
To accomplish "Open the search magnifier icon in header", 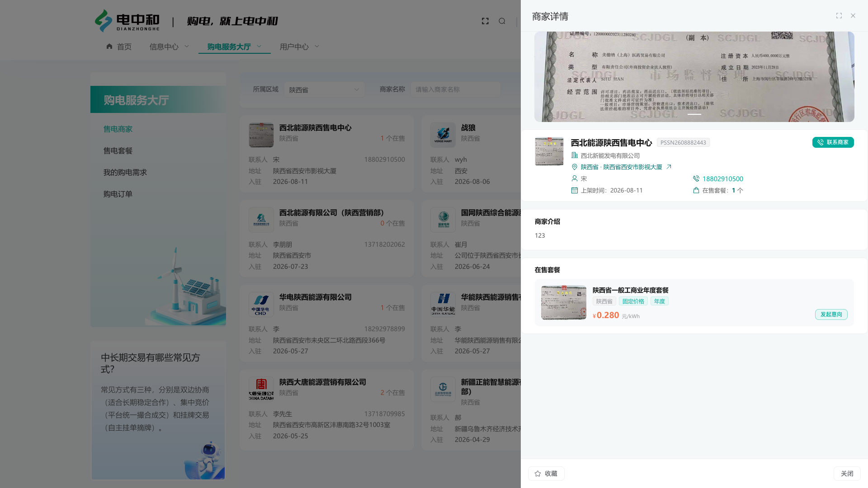I will click(x=502, y=21).
